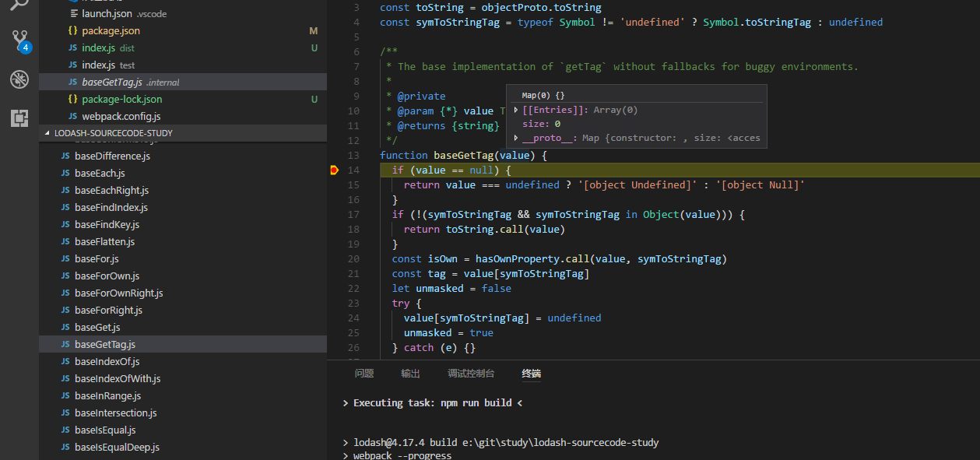Screen dimensions: 980x460
Task: Click line number 24 in the gutter
Action: (353, 318)
